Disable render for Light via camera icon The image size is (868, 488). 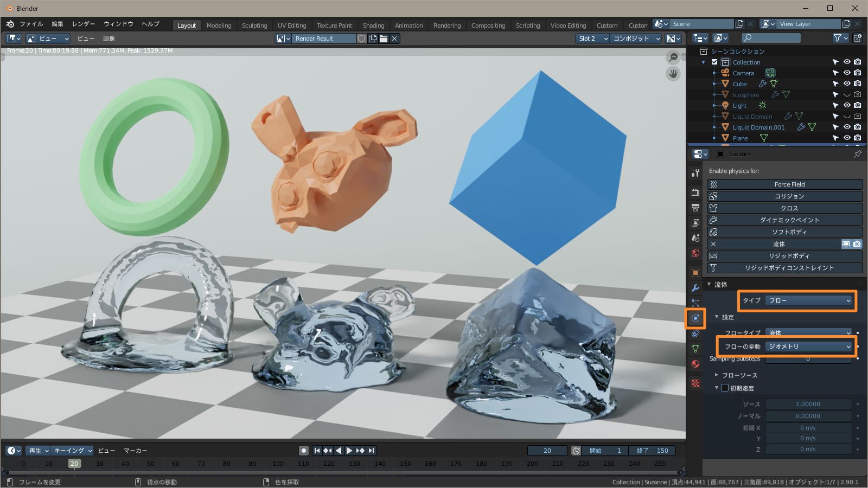point(858,105)
